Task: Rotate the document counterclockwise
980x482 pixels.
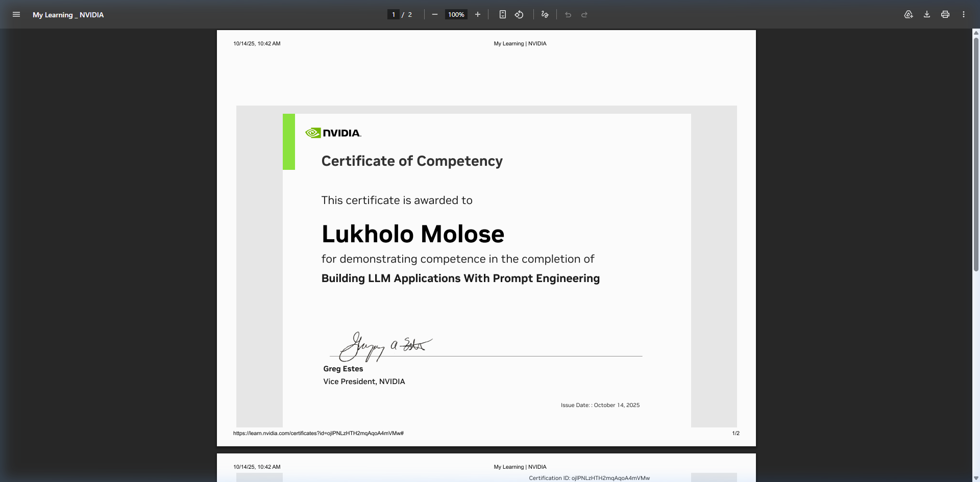Action: click(x=519, y=14)
